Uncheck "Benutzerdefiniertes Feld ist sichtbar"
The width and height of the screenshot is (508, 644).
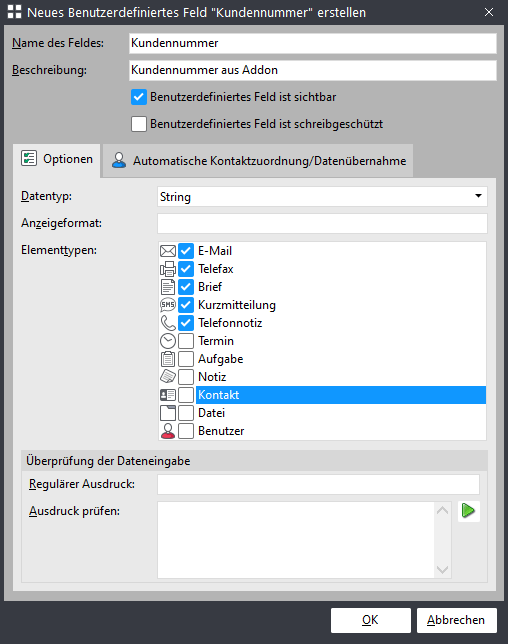[x=139, y=97]
